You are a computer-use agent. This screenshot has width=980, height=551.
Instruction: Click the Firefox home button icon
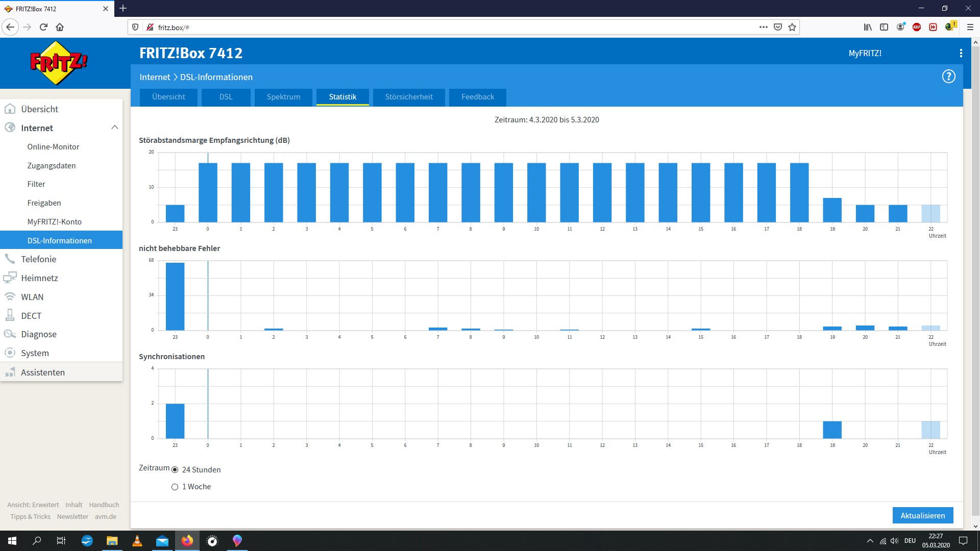(60, 27)
